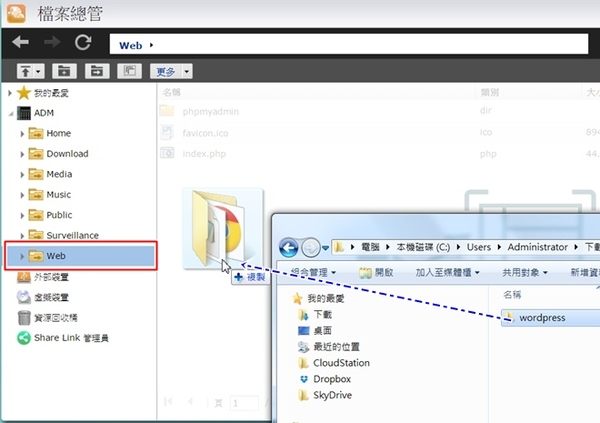Select 我的最愛 star item
The width and height of the screenshot is (600, 423).
tap(43, 93)
